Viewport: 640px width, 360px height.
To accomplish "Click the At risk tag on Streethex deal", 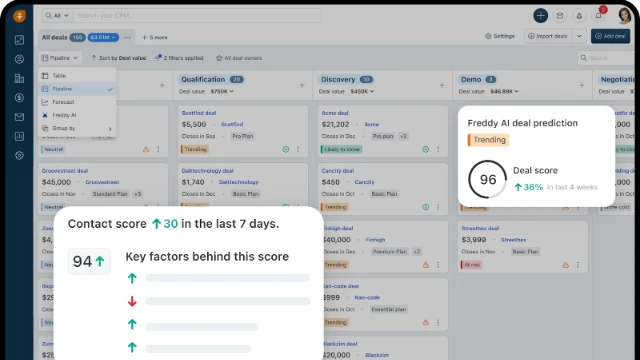I will click(x=471, y=265).
